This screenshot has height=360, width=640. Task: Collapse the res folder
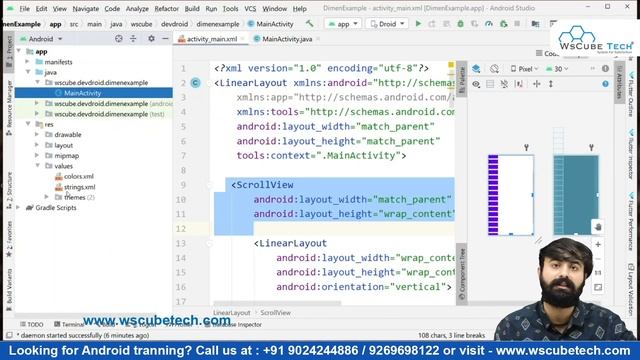28,124
